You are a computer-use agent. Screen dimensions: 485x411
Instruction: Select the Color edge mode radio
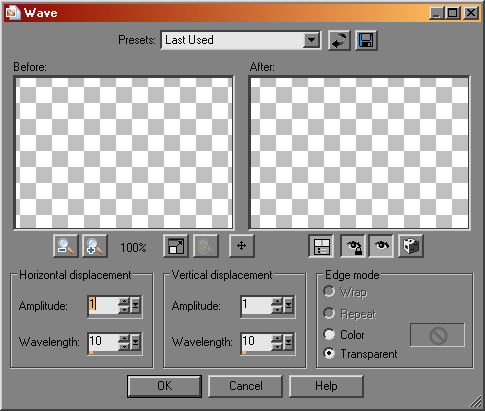pyautogui.click(x=329, y=334)
